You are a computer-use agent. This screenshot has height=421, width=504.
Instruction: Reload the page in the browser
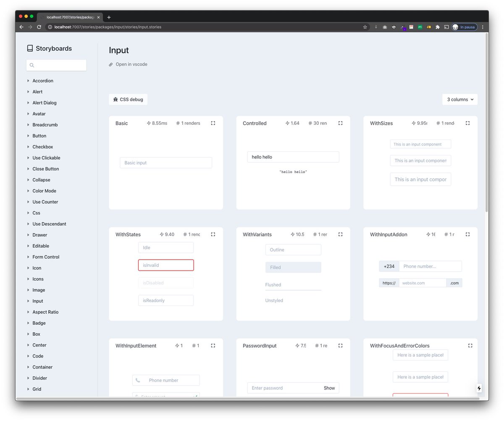pyautogui.click(x=39, y=27)
